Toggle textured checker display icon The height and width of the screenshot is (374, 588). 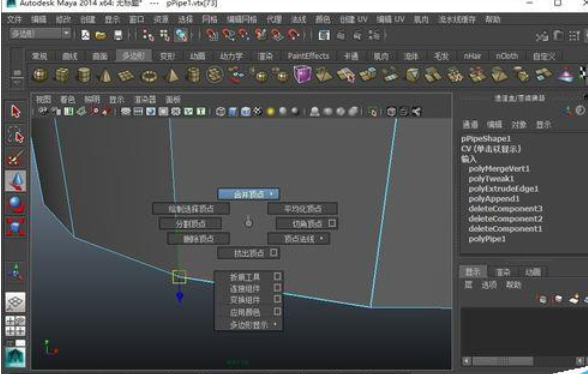click(258, 111)
